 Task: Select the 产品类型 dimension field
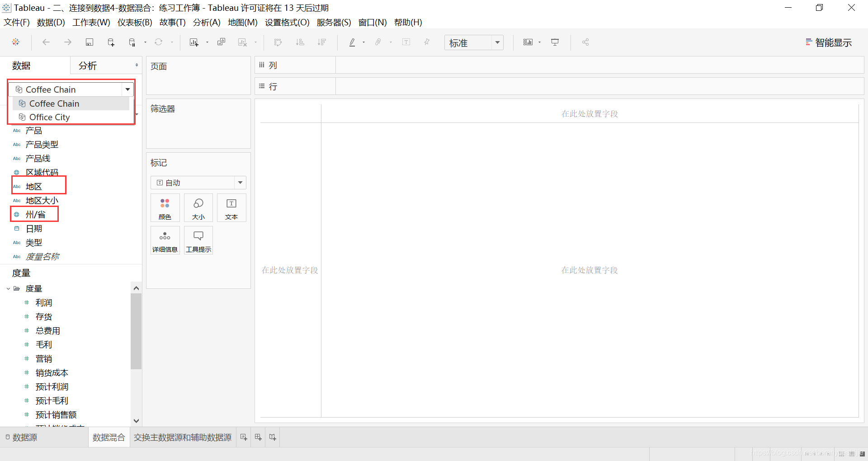(x=42, y=145)
